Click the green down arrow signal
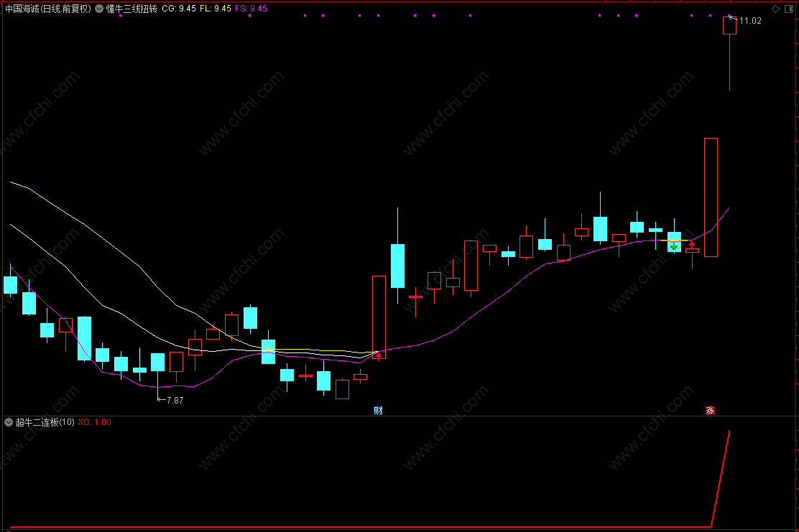 click(674, 246)
